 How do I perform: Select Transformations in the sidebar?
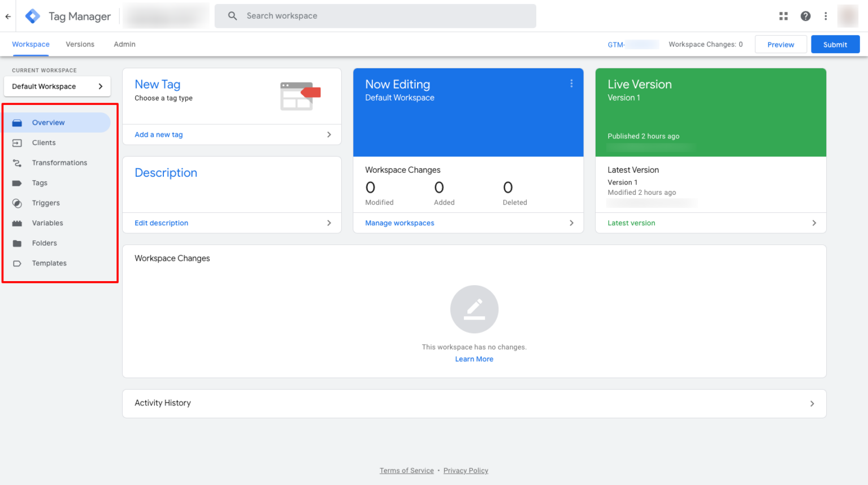(60, 163)
